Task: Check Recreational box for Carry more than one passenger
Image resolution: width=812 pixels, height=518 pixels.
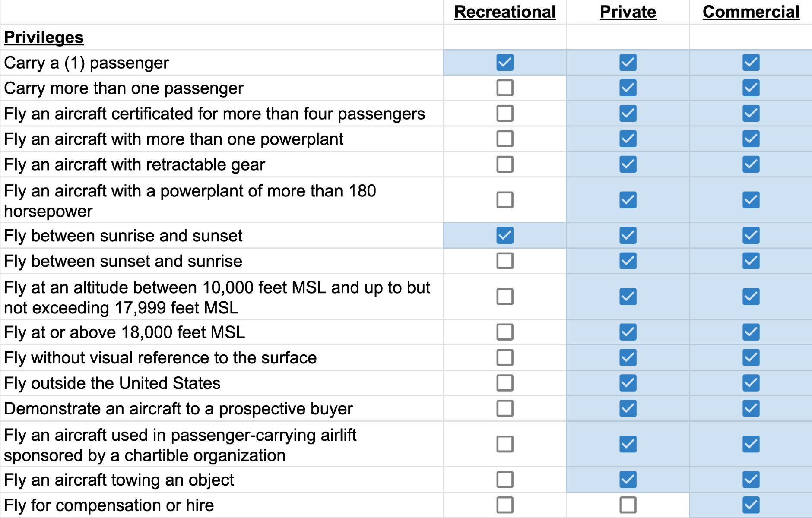Action: pyautogui.click(x=504, y=88)
